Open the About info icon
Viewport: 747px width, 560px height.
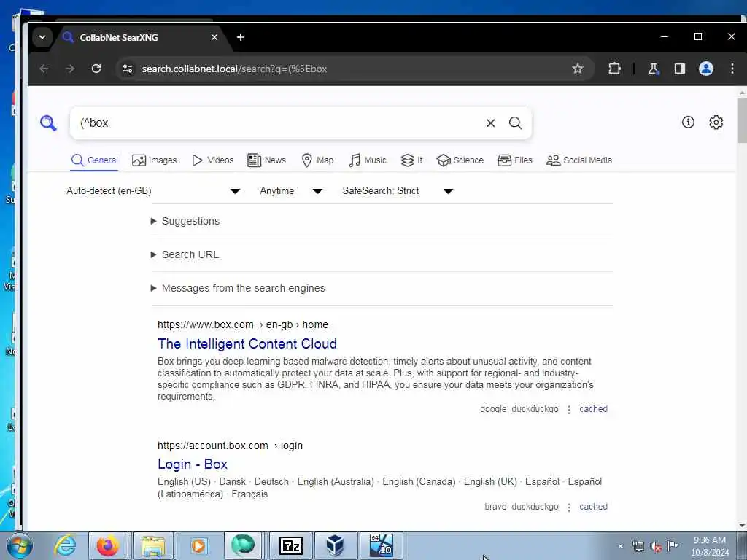[x=687, y=122]
